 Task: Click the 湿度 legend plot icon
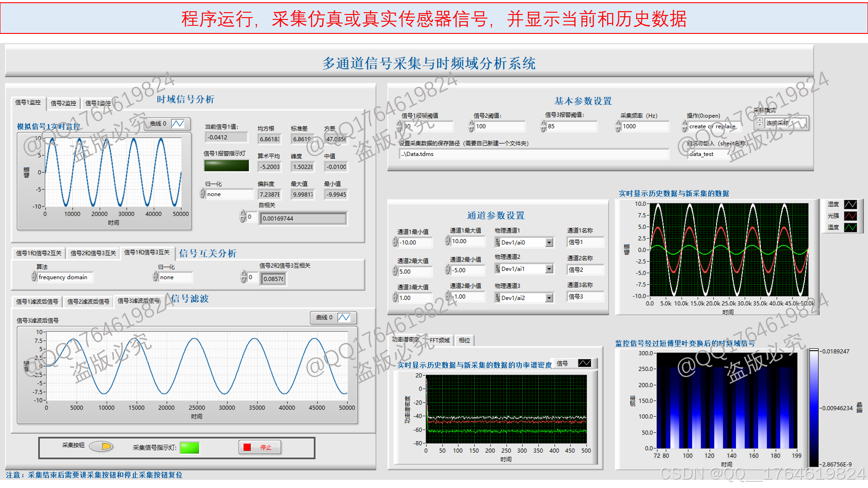(x=850, y=205)
